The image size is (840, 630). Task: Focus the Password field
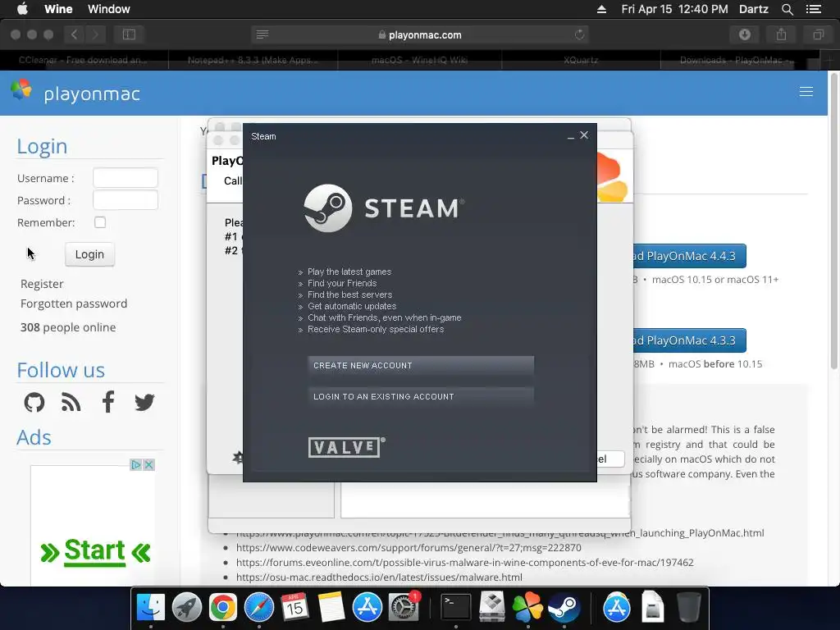tap(126, 200)
